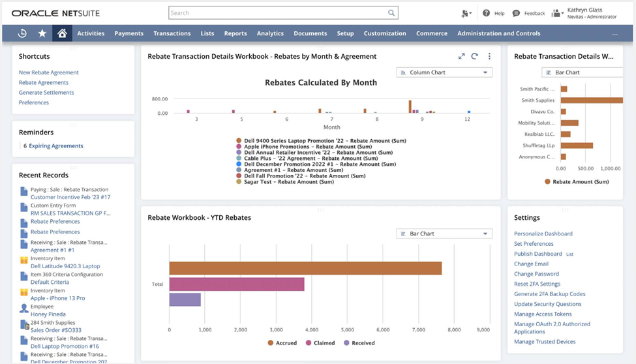Go to the Home dashboard icon
Screen dimensions: 636x364
tap(62, 33)
